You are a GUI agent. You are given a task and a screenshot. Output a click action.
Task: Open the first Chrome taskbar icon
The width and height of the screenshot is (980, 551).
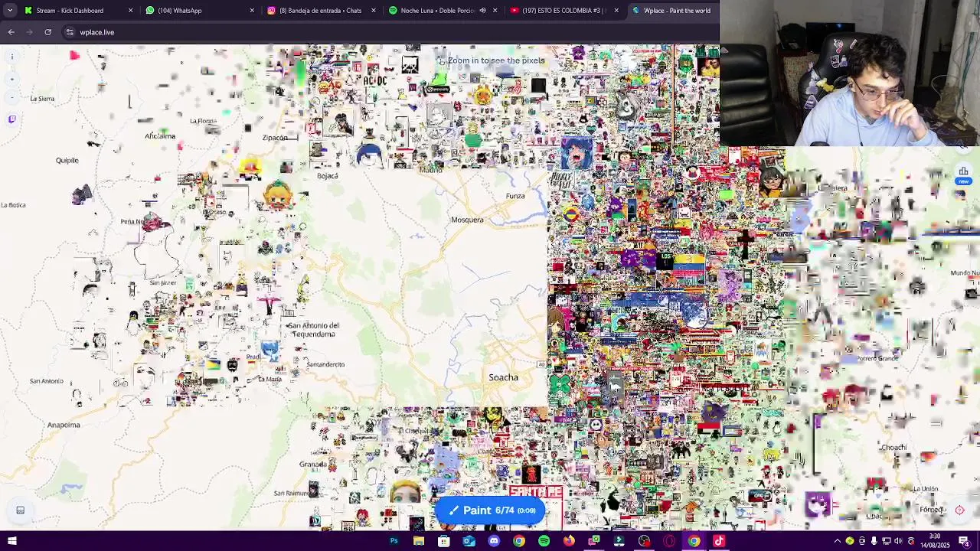click(x=519, y=541)
